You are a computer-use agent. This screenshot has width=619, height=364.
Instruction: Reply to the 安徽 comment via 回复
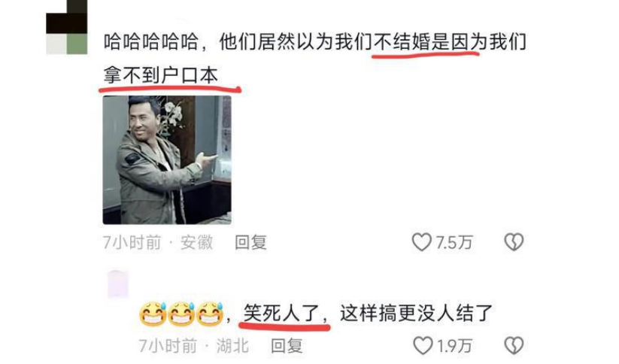(x=250, y=242)
